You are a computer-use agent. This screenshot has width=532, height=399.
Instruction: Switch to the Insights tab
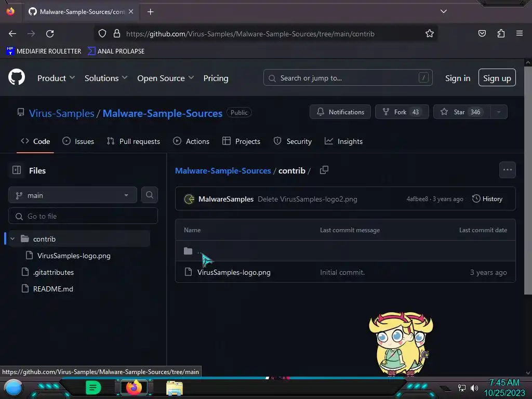pos(343,141)
